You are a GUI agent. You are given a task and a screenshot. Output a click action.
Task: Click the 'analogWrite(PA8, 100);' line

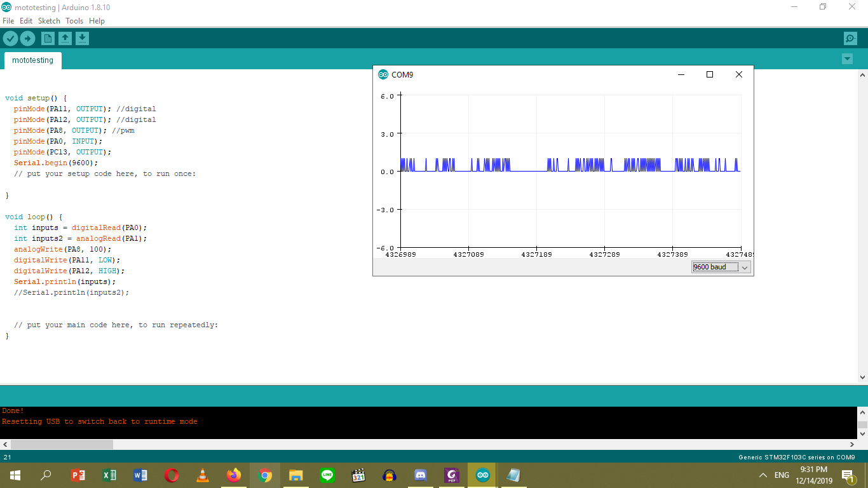(62, 250)
